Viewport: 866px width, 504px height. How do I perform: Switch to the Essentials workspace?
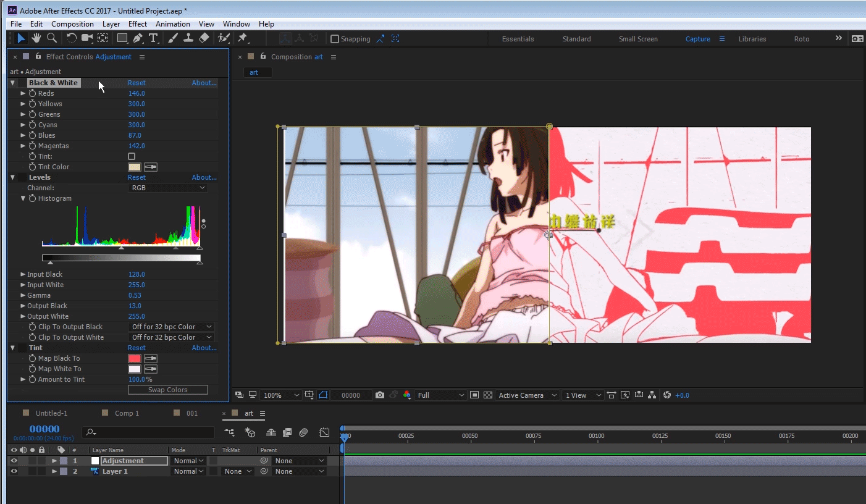click(x=518, y=39)
